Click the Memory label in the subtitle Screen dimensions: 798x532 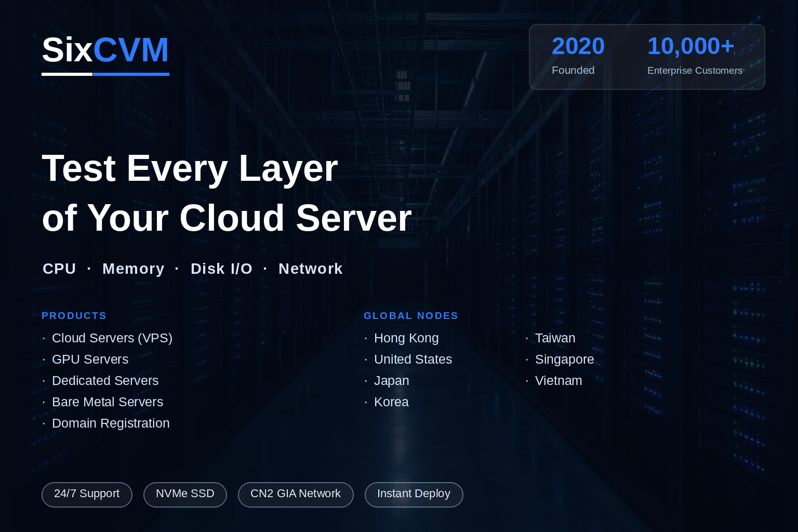coord(134,269)
